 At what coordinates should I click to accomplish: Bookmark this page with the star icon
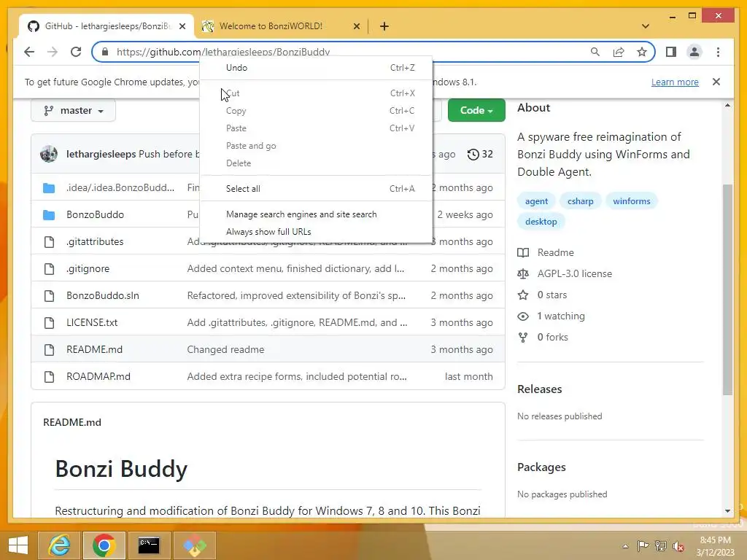(642, 52)
